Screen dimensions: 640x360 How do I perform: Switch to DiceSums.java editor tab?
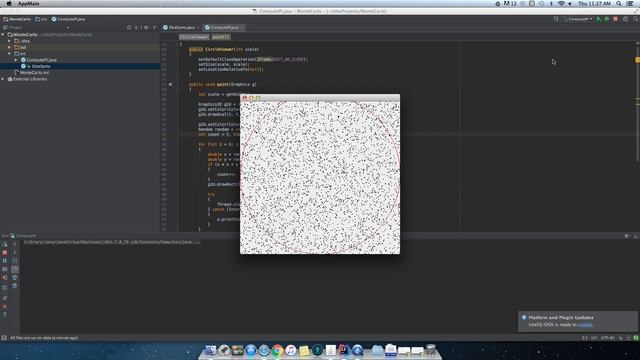[180, 27]
